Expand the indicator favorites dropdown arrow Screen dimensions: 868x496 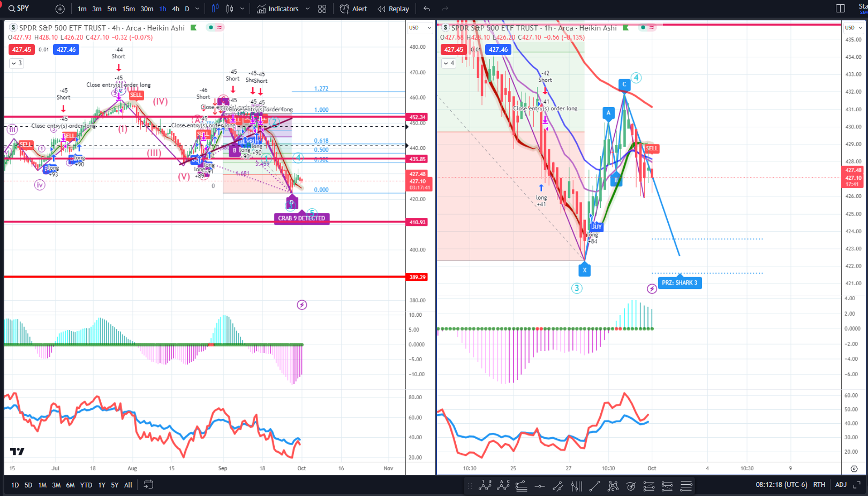click(307, 9)
